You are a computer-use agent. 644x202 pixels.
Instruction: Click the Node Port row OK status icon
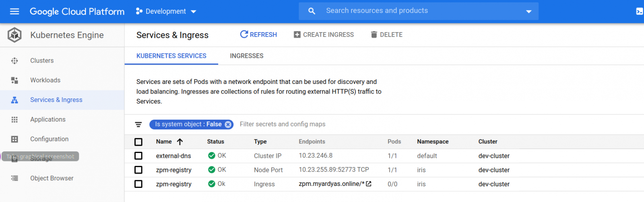point(211,170)
